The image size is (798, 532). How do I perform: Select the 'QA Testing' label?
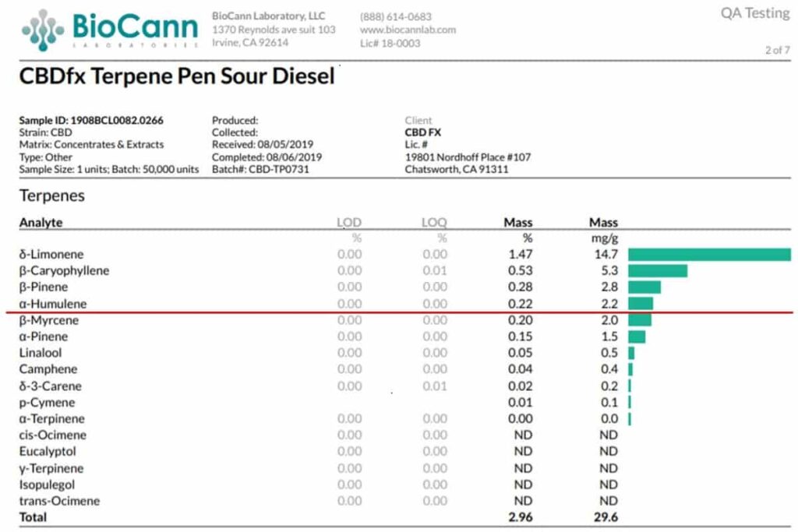click(x=755, y=13)
